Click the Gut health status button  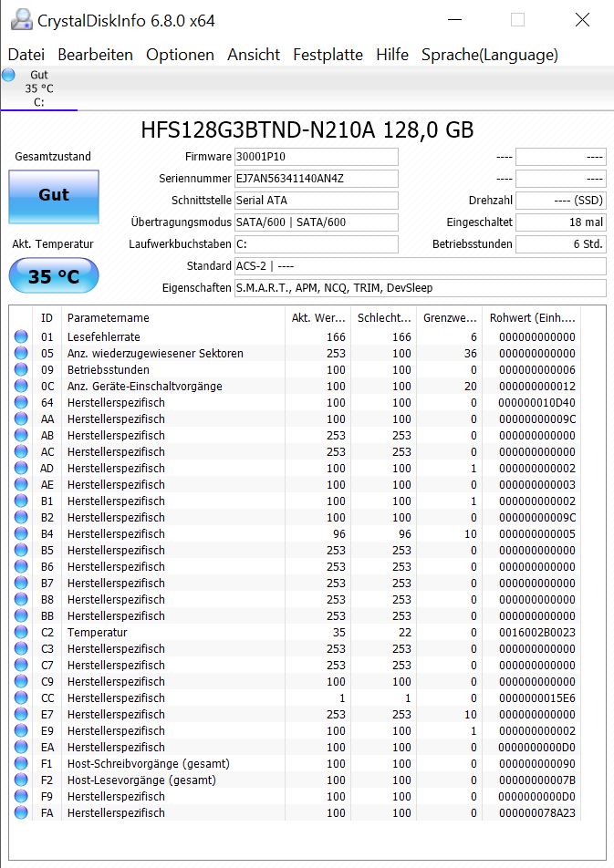54,197
